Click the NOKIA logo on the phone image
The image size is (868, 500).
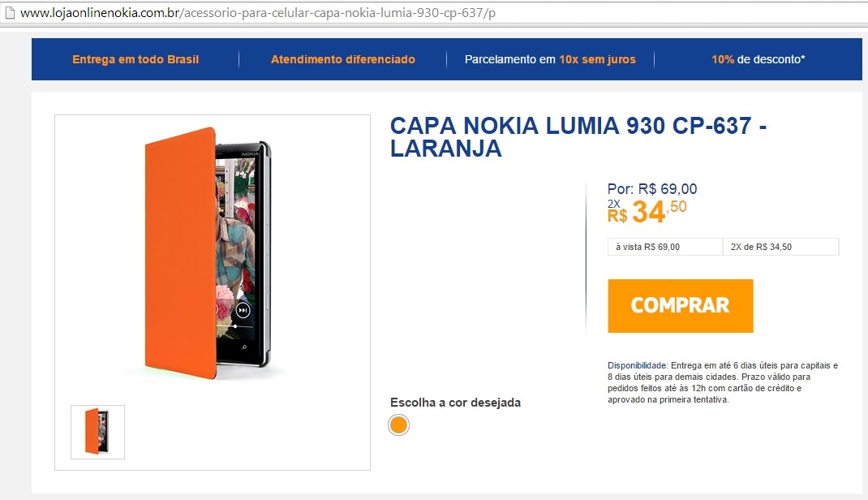coord(250,153)
